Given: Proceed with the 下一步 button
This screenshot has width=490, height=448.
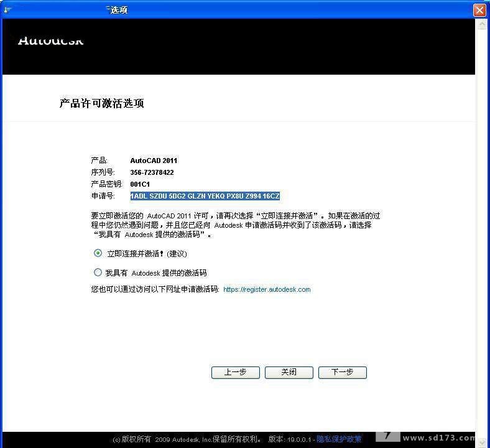Looking at the screenshot, I should click(x=343, y=372).
